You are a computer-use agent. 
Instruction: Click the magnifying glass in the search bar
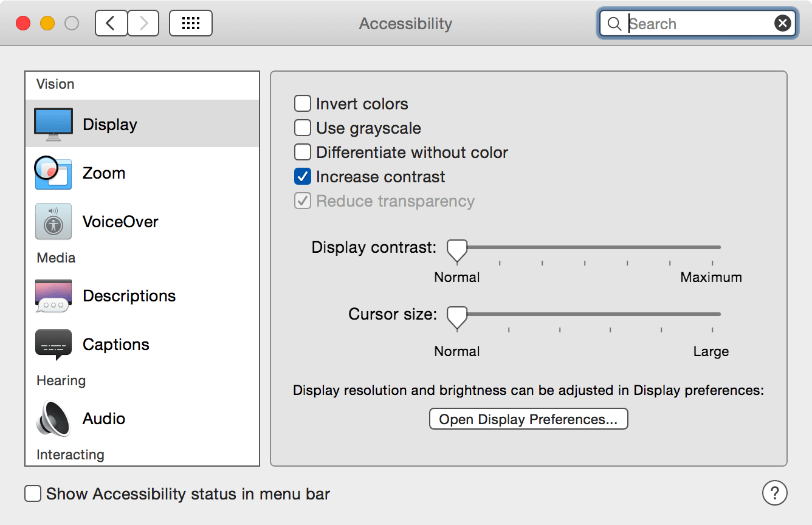(614, 23)
